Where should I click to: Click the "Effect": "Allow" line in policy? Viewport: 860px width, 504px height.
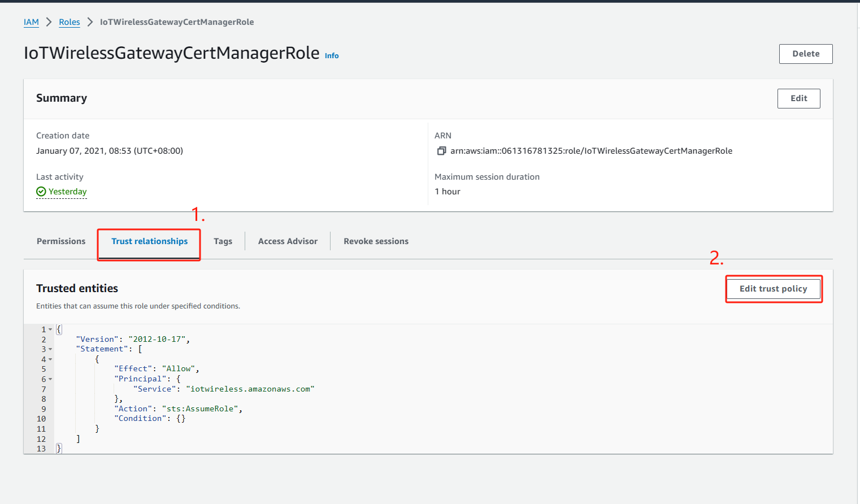coord(157,369)
